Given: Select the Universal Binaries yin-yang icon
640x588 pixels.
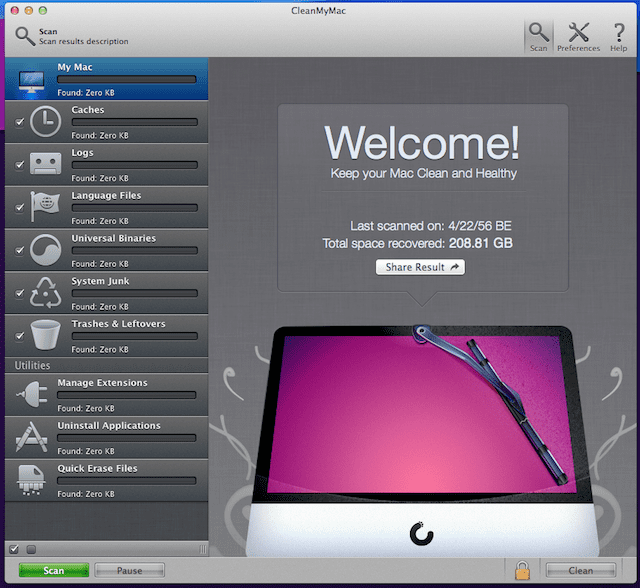Looking at the screenshot, I should (45, 250).
